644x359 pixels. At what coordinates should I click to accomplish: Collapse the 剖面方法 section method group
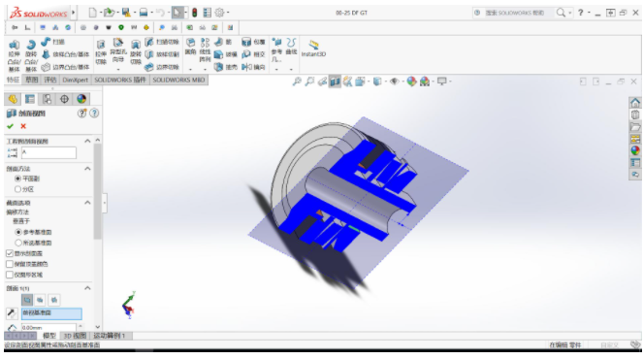click(87, 169)
